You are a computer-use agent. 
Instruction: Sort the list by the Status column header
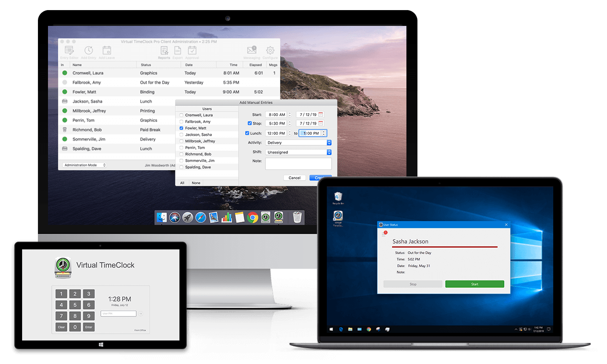tap(159, 65)
